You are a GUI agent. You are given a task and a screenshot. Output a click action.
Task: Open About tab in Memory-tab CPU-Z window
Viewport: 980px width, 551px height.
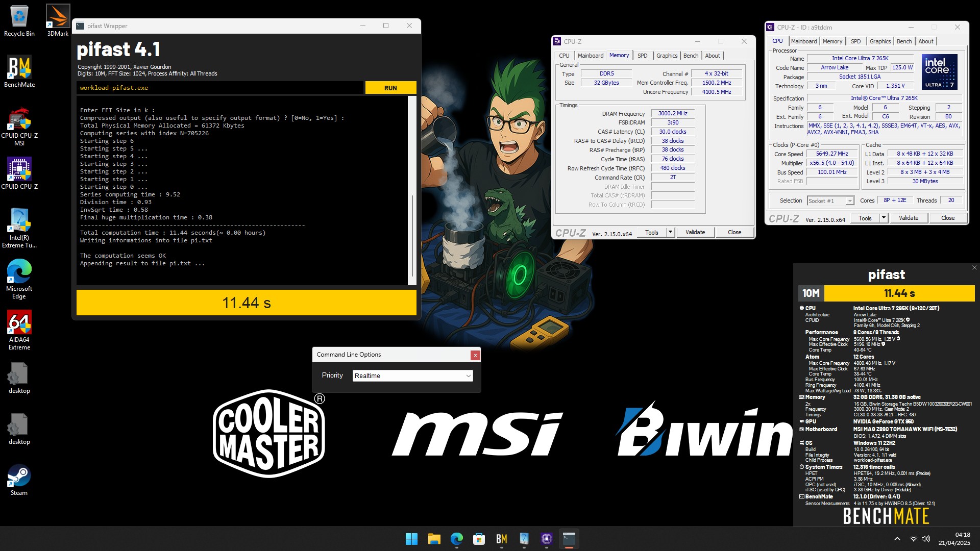click(713, 56)
